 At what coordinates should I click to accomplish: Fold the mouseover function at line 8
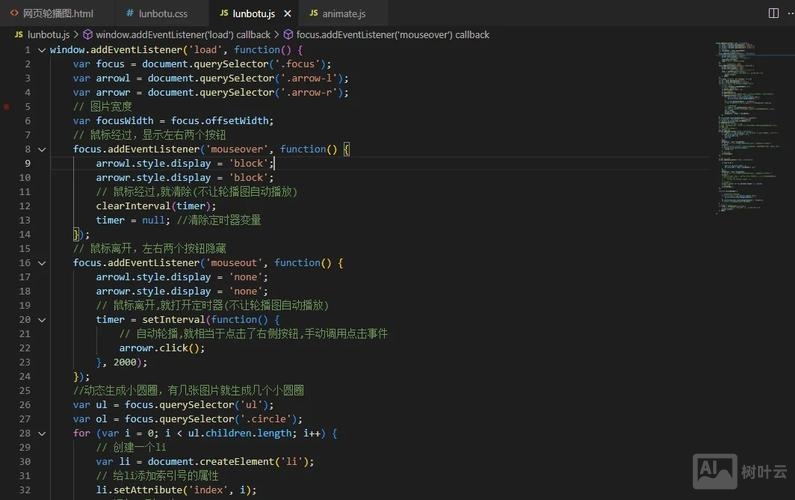pos(41,149)
